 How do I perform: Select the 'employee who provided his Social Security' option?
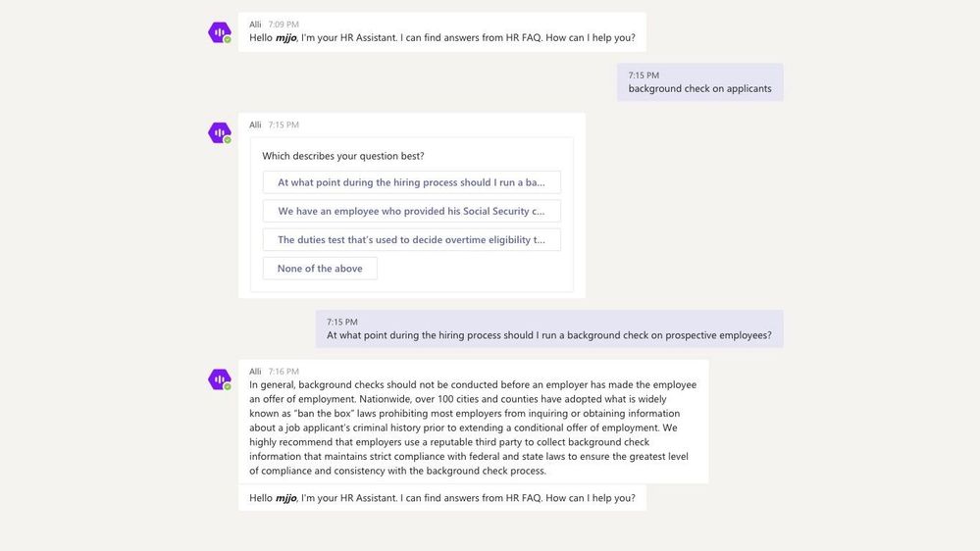[412, 211]
